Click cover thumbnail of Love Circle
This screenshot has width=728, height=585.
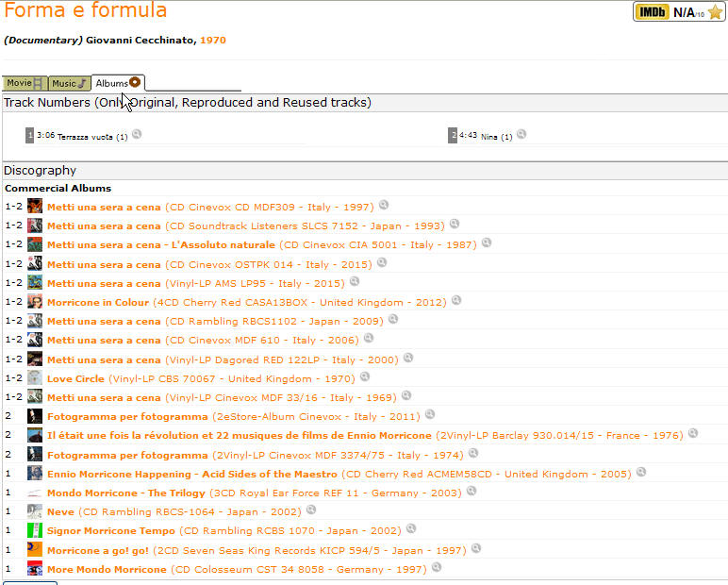coord(35,378)
